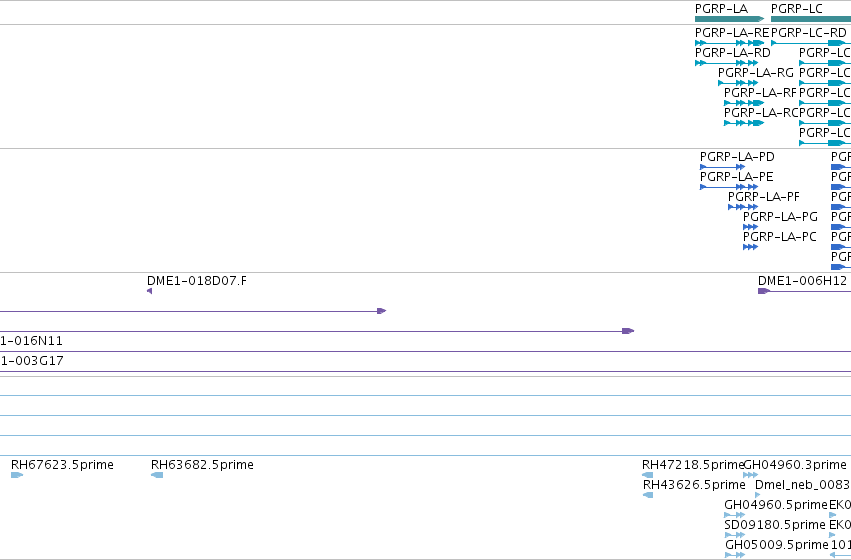The width and height of the screenshot is (851, 560).
Task: Select the PGRP-LA-PG CDS arrows
Action: click(x=750, y=227)
